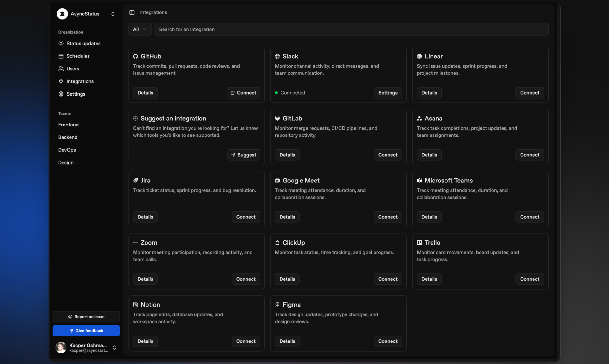View Asana integration Details
Screen dimensions: 609x364
click(x=429, y=155)
